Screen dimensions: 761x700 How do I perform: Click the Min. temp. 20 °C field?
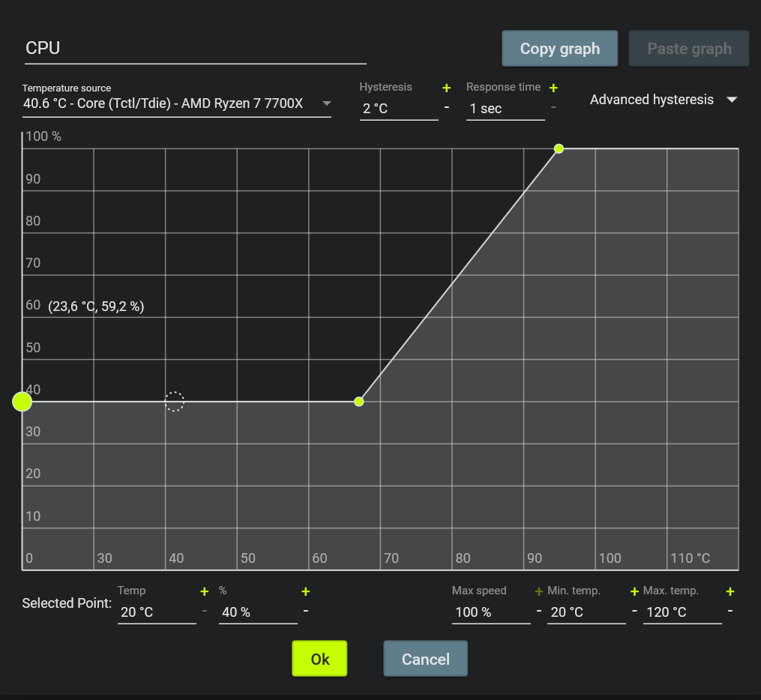[586, 612]
